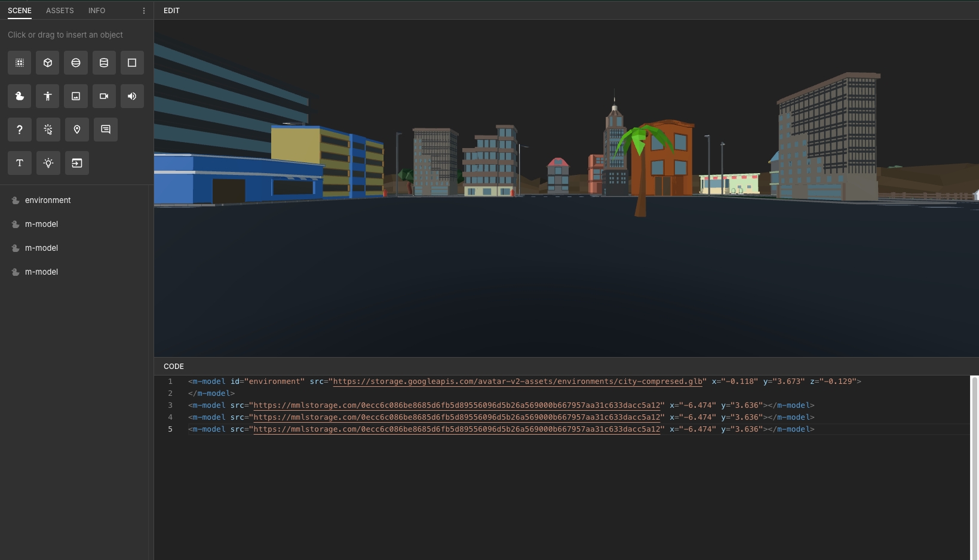Open the INFO tab
Image resolution: width=979 pixels, height=560 pixels.
(97, 11)
